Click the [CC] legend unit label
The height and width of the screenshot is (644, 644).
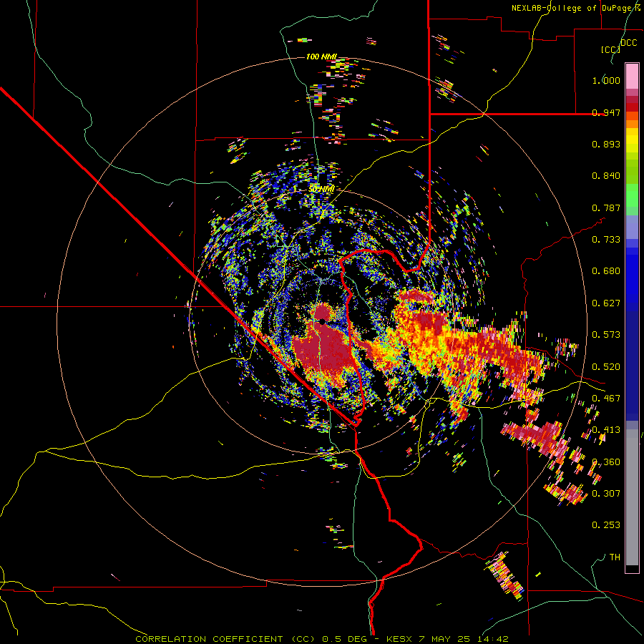tap(610, 49)
